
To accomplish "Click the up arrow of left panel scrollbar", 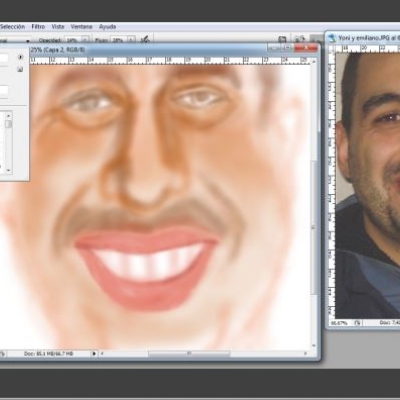I will point(8,116).
